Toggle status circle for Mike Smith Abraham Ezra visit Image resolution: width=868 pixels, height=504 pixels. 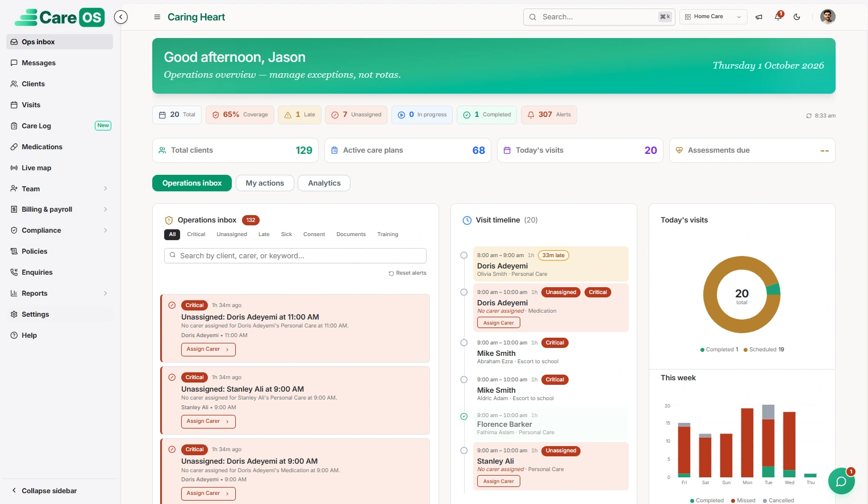[x=464, y=343]
